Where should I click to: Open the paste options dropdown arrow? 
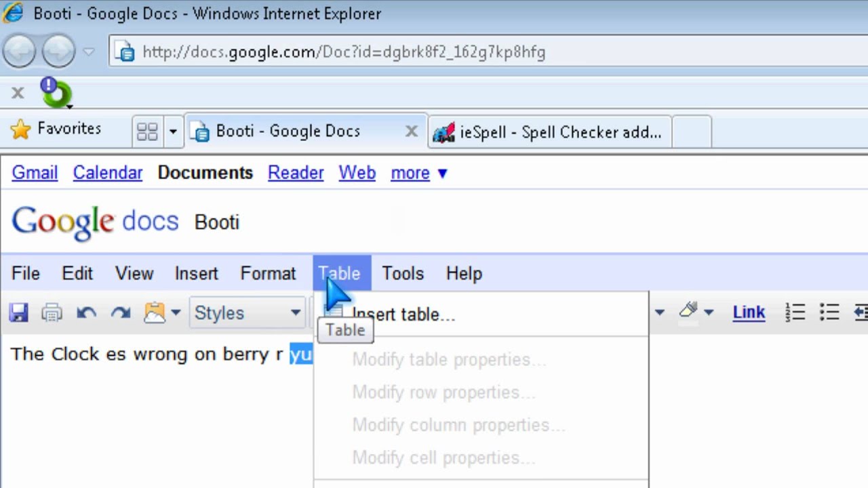tap(176, 312)
